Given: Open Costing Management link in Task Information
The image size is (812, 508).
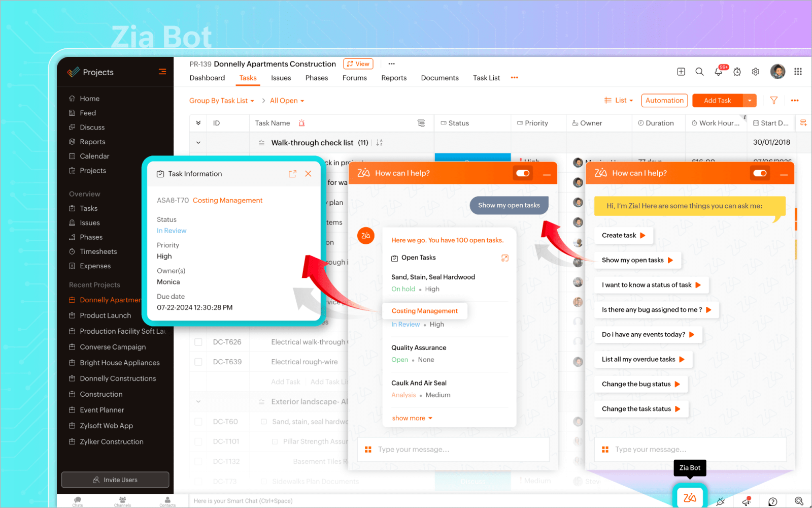Looking at the screenshot, I should (227, 201).
